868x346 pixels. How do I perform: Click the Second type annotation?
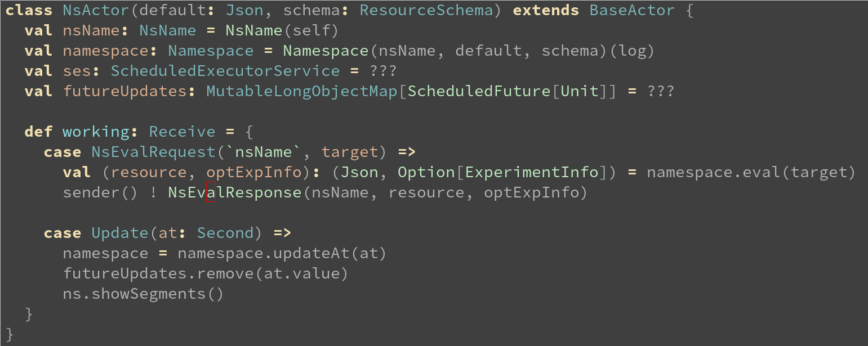(x=225, y=233)
